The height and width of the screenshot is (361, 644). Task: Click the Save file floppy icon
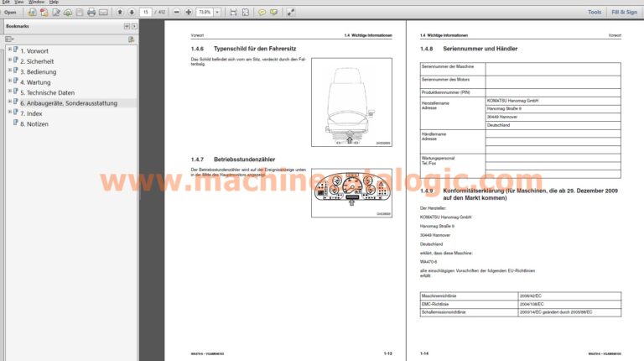(x=80, y=13)
